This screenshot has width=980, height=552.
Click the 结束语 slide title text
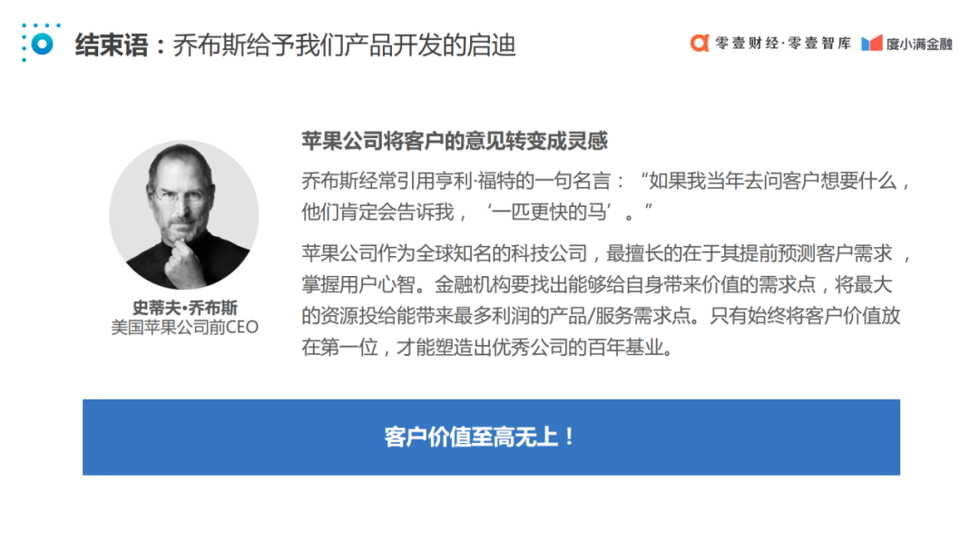pos(112,45)
